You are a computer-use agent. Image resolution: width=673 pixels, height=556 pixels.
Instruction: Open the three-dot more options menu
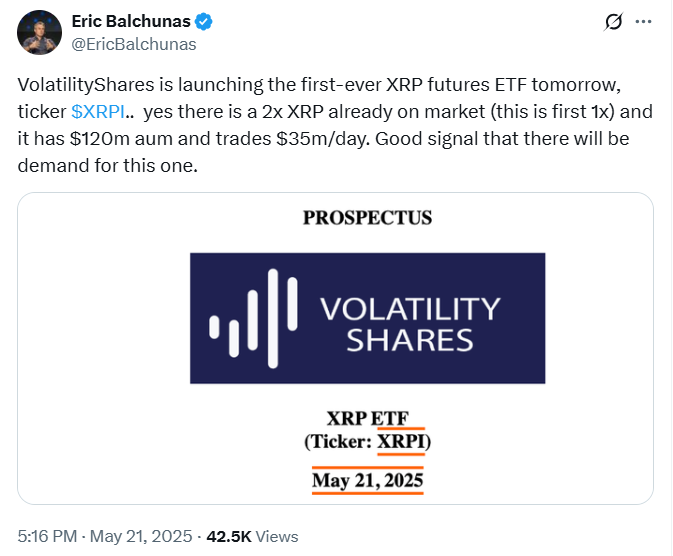[643, 21]
